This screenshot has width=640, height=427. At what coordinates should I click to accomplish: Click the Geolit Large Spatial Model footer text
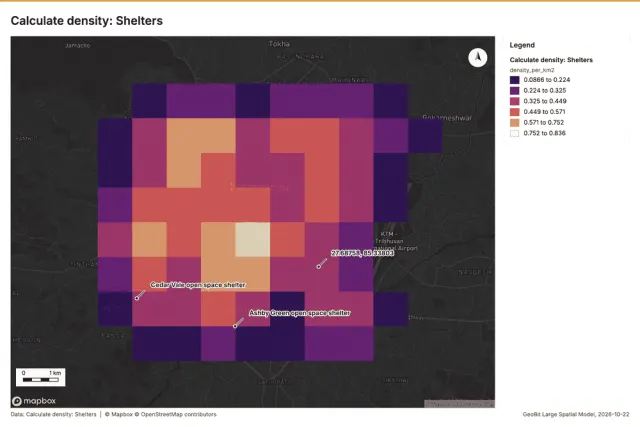point(576,414)
